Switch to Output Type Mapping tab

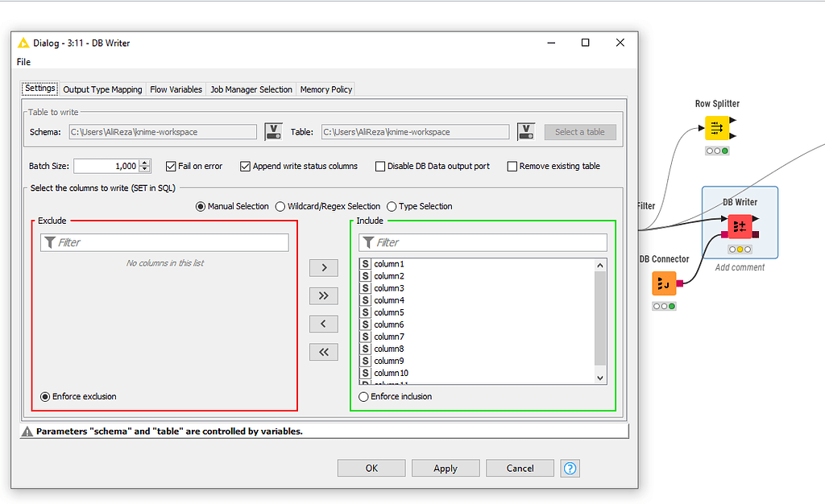coord(102,89)
